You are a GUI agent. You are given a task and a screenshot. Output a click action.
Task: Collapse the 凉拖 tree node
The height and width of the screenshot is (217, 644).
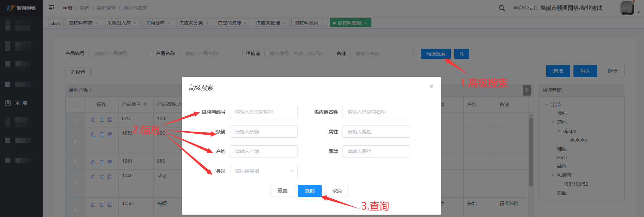(x=553, y=122)
